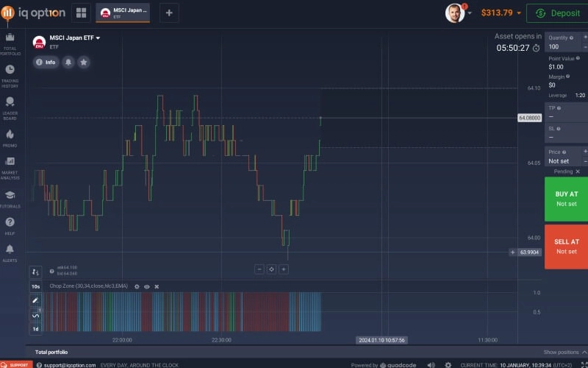The image size is (588, 368).
Task: Click the asset opens countdown timer icon
Action: (x=537, y=48)
